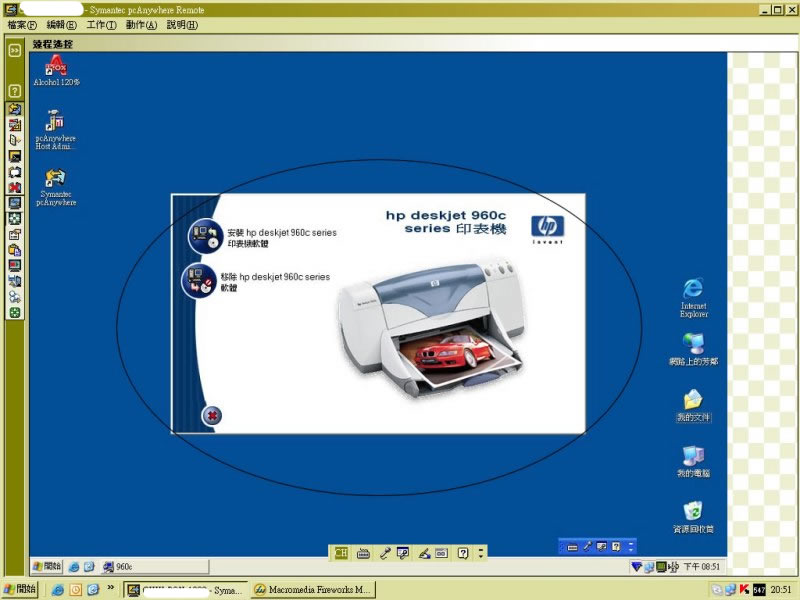Image resolution: width=800 pixels, height=600 pixels.
Task: Expand the blue language bar options arrows
Action: 631,547
